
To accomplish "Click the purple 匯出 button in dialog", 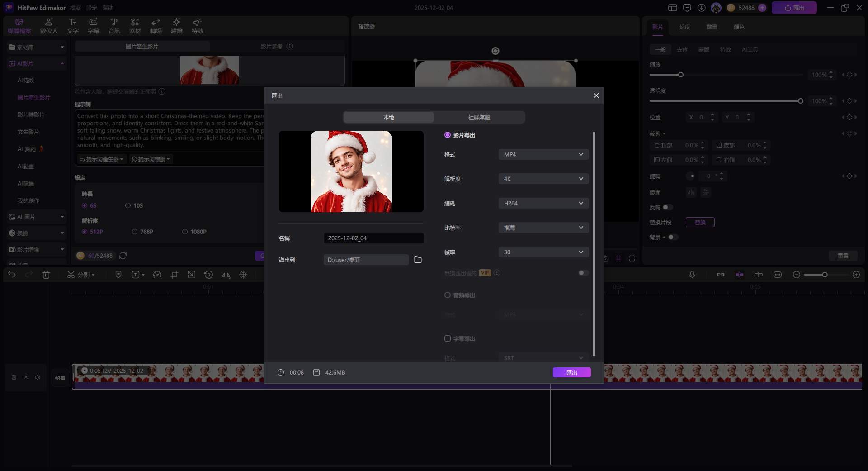I will (x=571, y=372).
